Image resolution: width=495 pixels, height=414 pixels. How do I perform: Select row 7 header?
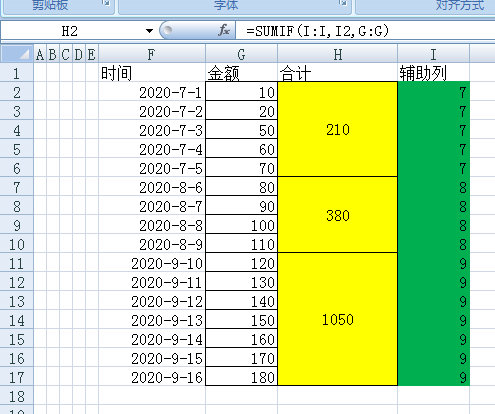[17, 186]
